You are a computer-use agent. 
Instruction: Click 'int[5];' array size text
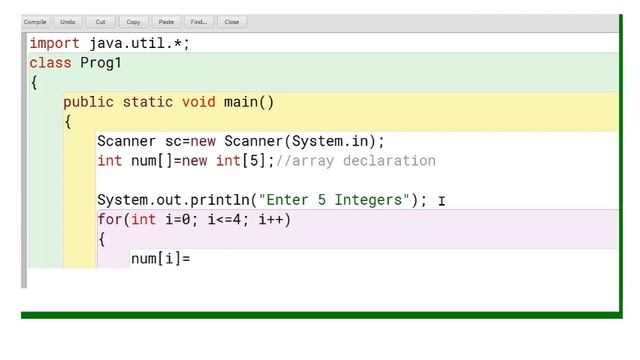(x=245, y=161)
